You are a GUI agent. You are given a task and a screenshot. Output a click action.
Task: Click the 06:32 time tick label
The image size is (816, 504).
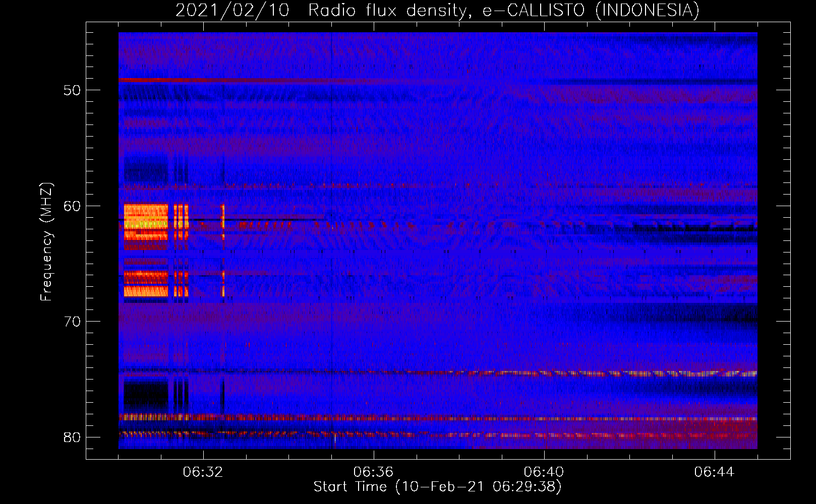tap(203, 472)
